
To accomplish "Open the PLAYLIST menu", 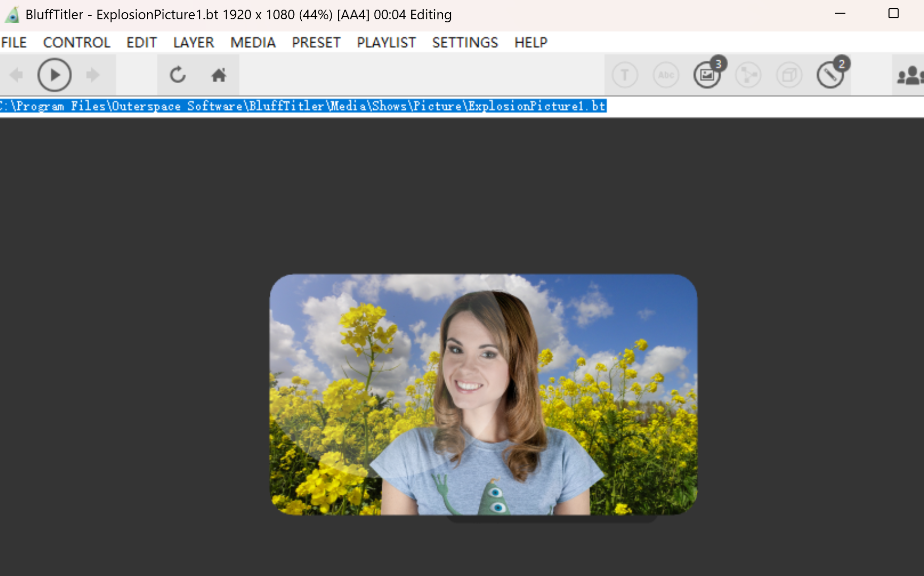I will point(386,43).
